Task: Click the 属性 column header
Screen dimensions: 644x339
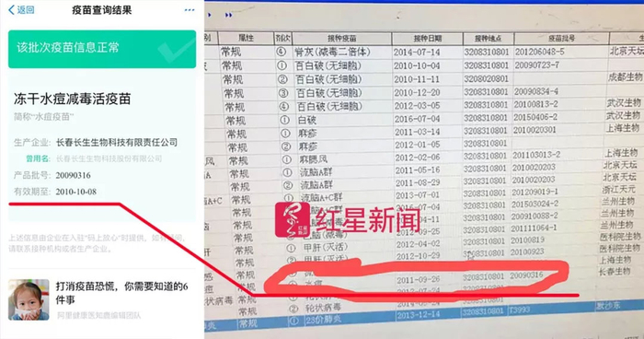Action: pyautogui.click(x=246, y=39)
